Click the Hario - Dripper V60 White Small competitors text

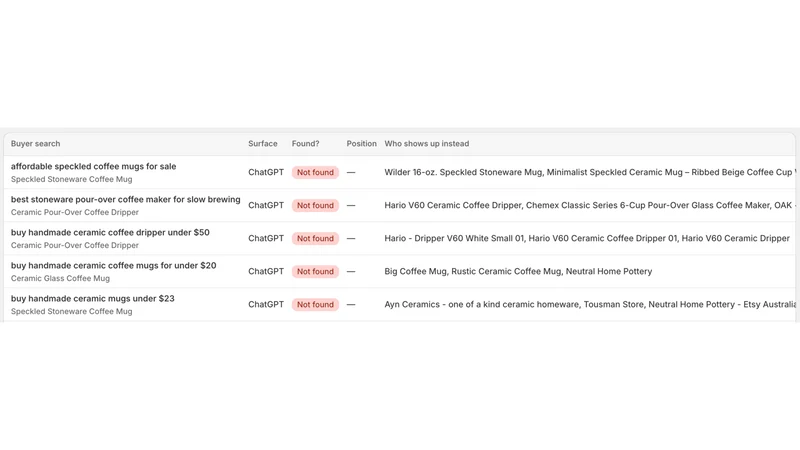587,238
